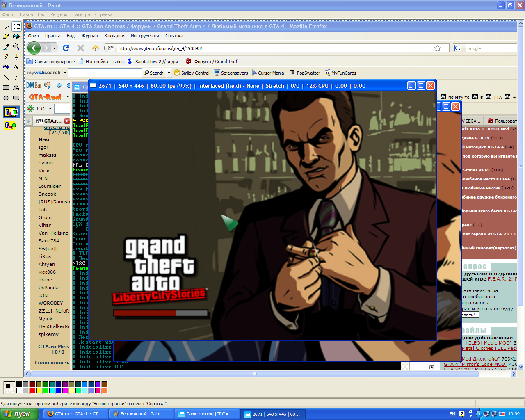Click username maksss in pasted forum list
Image resolution: width=525 pixels, height=420 pixels.
point(48,155)
